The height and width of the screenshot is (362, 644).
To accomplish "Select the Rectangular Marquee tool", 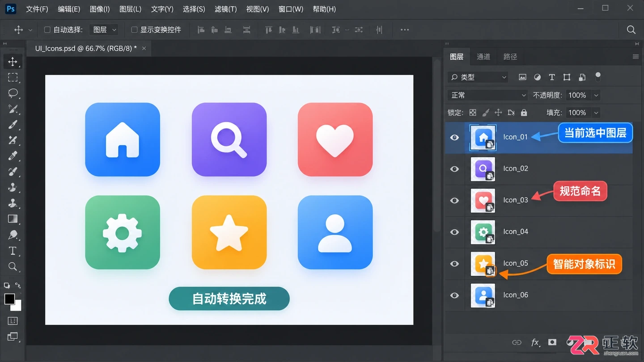I will [13, 77].
